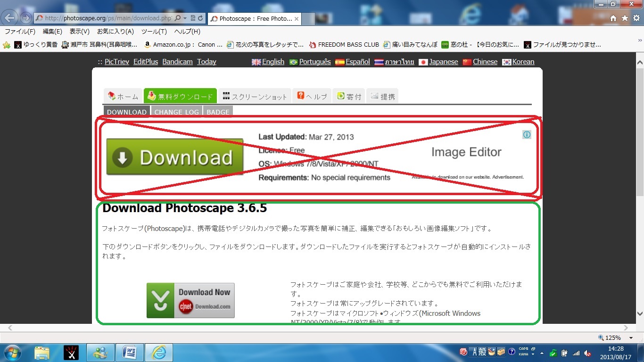Click the browser Forward arrow

(25, 18)
